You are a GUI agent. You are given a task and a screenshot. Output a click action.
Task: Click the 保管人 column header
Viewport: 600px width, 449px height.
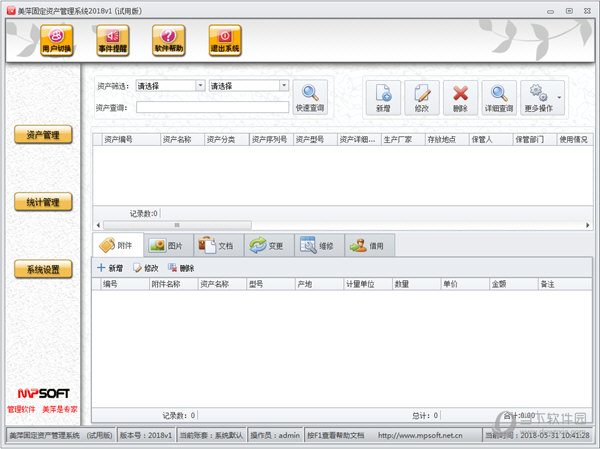(x=491, y=139)
